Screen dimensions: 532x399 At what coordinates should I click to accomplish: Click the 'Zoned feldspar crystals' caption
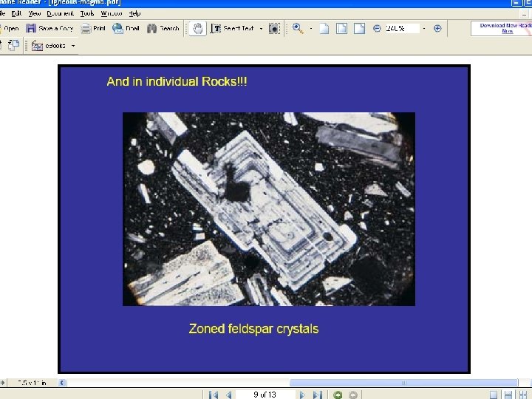[x=253, y=329]
